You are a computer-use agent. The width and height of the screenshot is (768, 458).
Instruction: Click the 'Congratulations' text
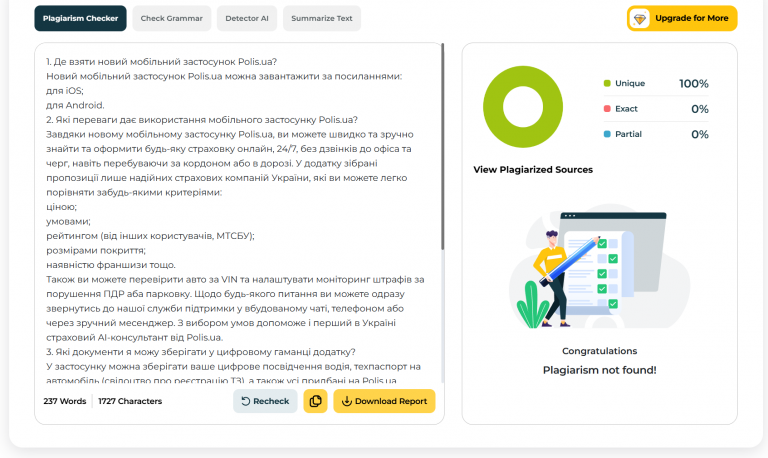click(600, 351)
